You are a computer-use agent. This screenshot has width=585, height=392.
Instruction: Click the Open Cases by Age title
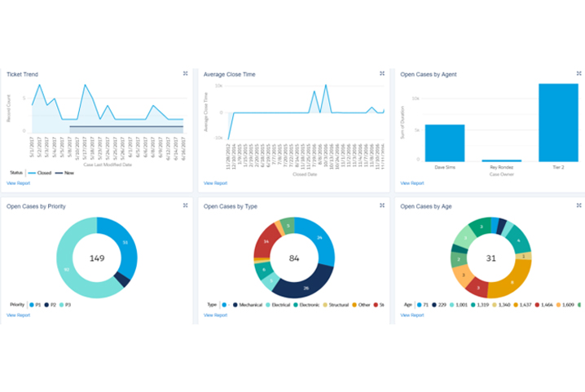(x=426, y=206)
